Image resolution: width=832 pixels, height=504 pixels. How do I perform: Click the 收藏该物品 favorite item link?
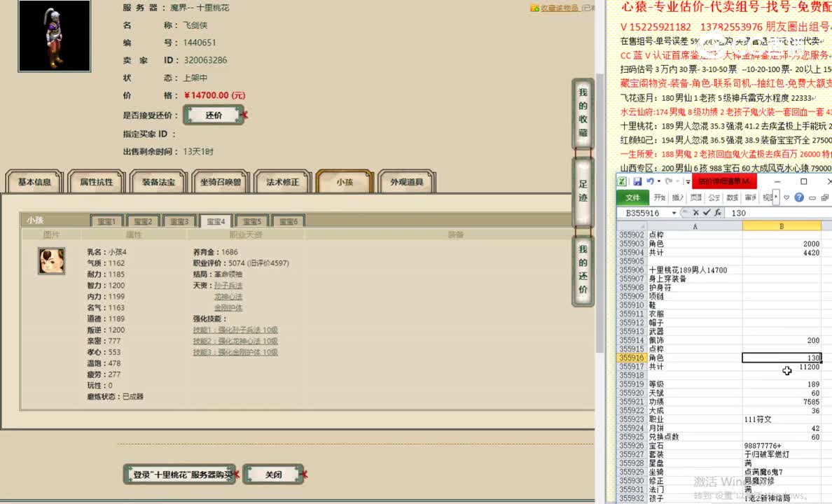tap(560, 8)
